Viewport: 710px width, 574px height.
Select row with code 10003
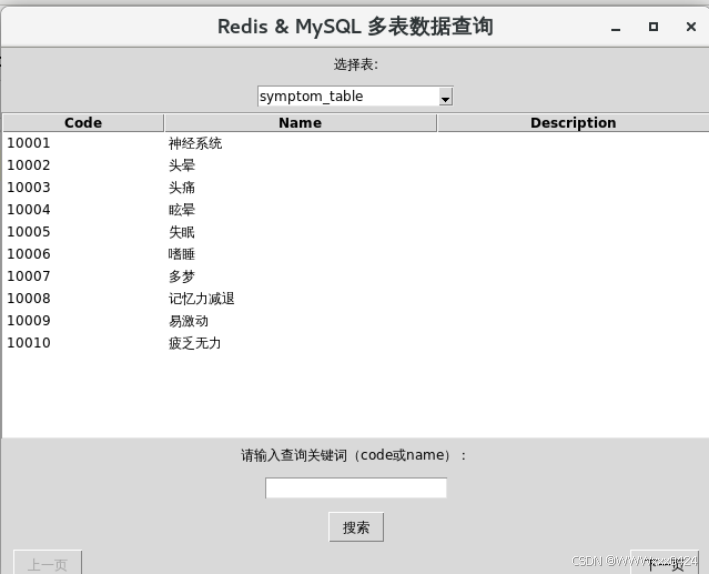[355, 187]
